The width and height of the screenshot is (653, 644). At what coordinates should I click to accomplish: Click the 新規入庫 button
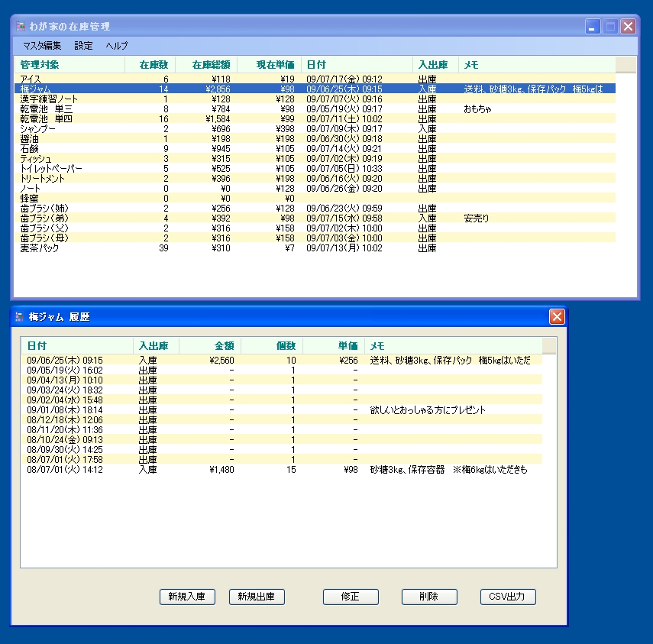coord(186,597)
